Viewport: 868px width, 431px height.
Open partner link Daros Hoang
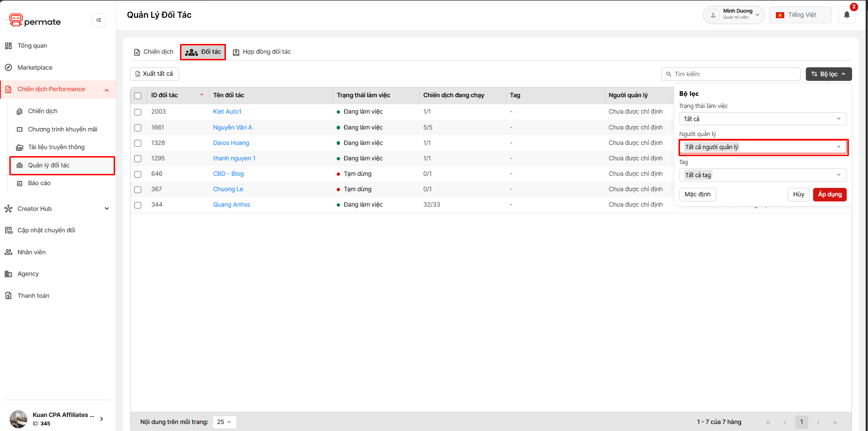pyautogui.click(x=231, y=143)
